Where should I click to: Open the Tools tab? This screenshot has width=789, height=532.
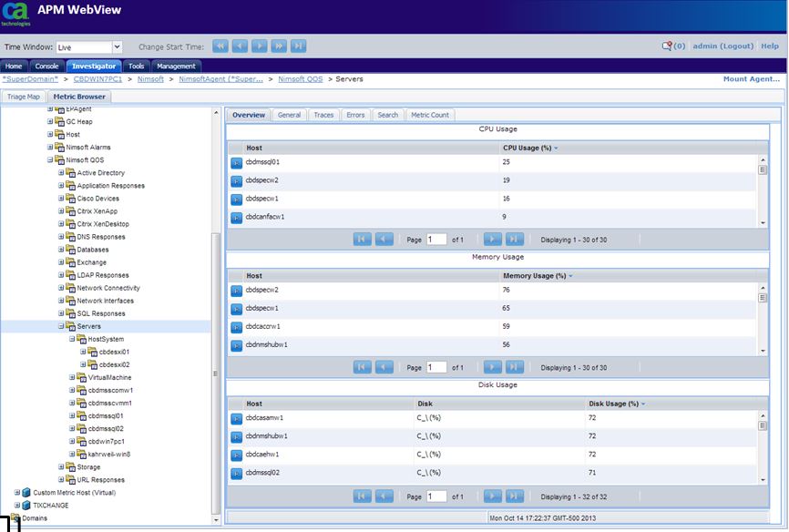click(x=136, y=66)
